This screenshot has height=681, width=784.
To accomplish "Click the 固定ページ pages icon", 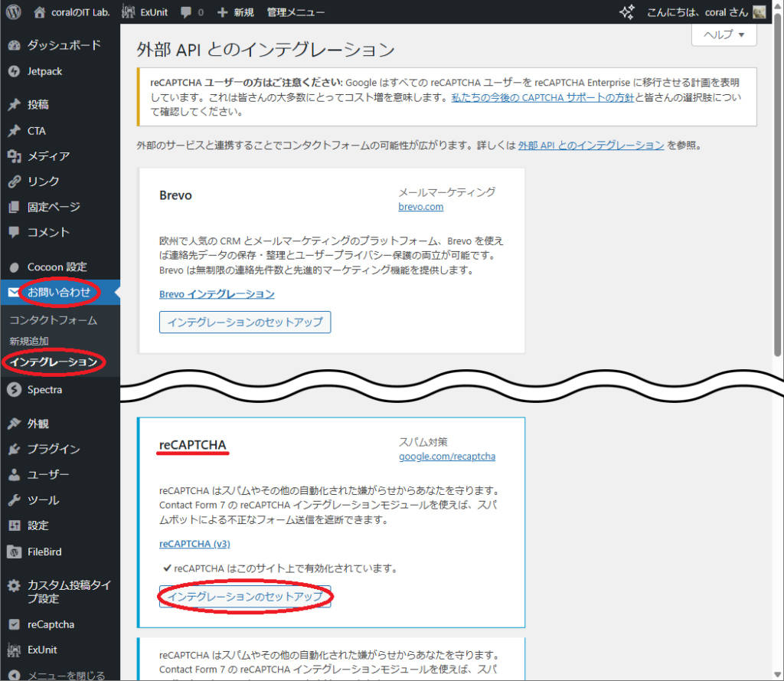I will click(x=14, y=207).
